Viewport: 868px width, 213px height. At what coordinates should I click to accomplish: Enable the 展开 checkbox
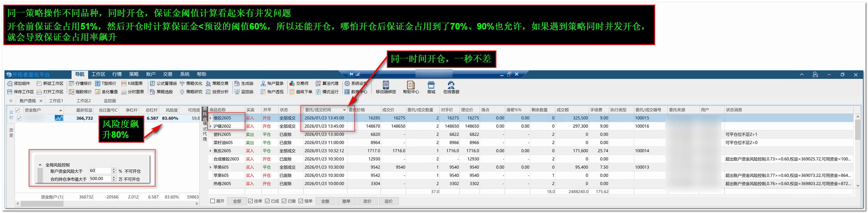213,201
